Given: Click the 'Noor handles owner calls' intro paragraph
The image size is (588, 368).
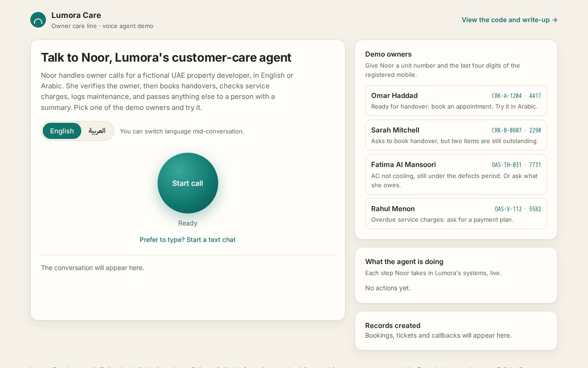Looking at the screenshot, I should 167,91.
